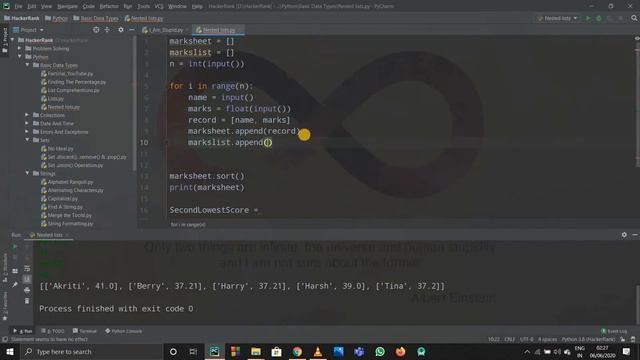Open Finding The Percentage.py in tree
Screen dimensions: 640x360
[77, 82]
